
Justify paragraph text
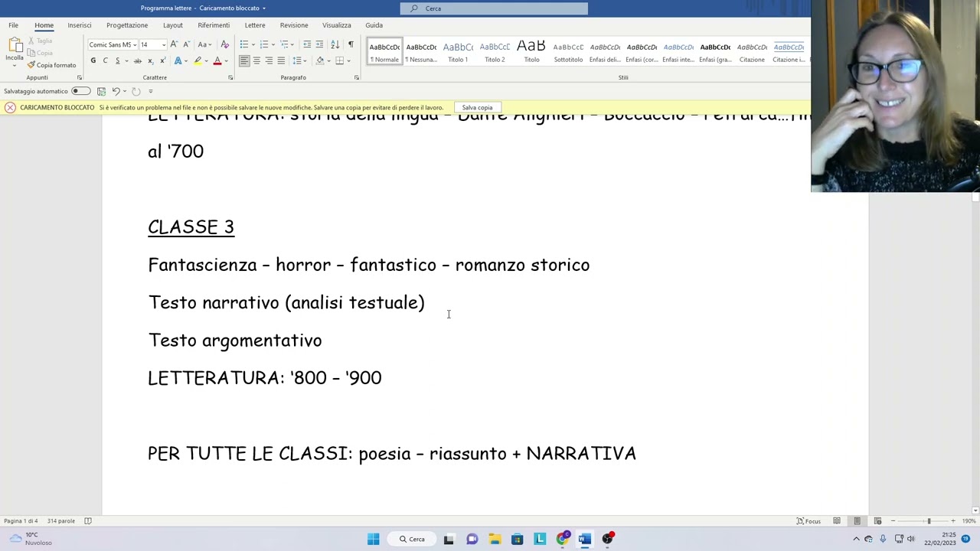(x=281, y=60)
